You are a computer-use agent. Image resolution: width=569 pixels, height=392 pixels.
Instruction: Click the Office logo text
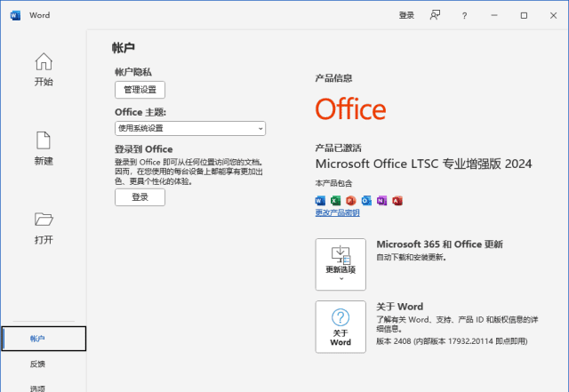pyautogui.click(x=350, y=108)
